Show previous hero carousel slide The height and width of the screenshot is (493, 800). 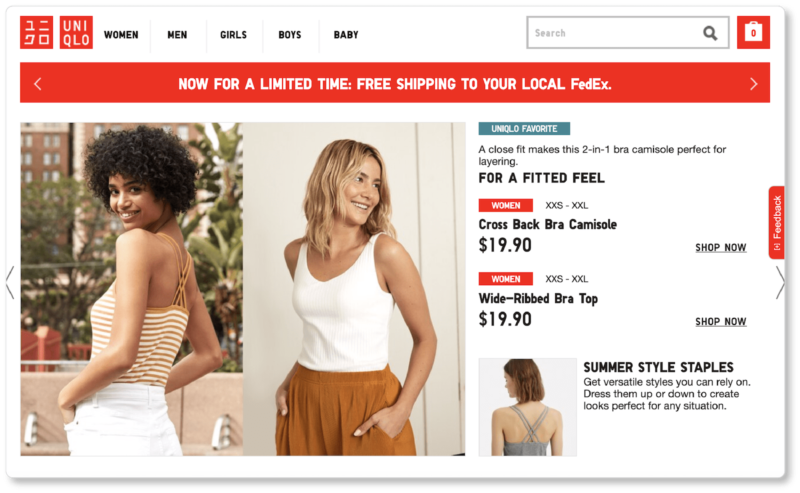pos(10,282)
